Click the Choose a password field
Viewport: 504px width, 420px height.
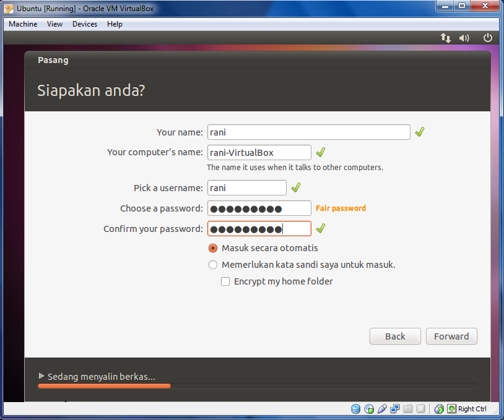click(259, 208)
